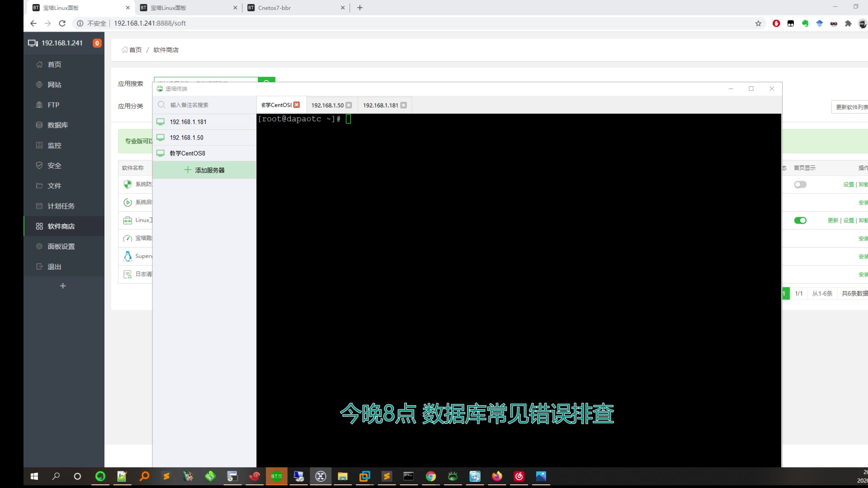This screenshot has width=868, height=488.
Task: Open the Tampermonkey extension icon
Action: (x=791, y=23)
